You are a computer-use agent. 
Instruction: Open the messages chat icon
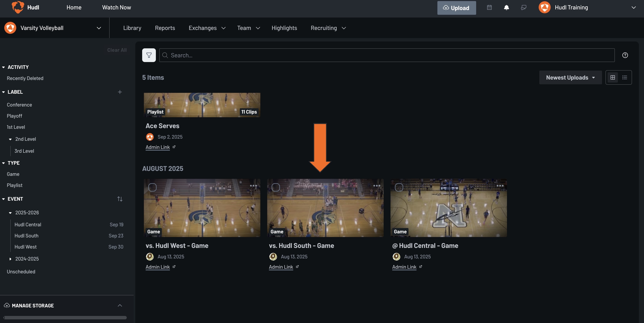tap(523, 7)
